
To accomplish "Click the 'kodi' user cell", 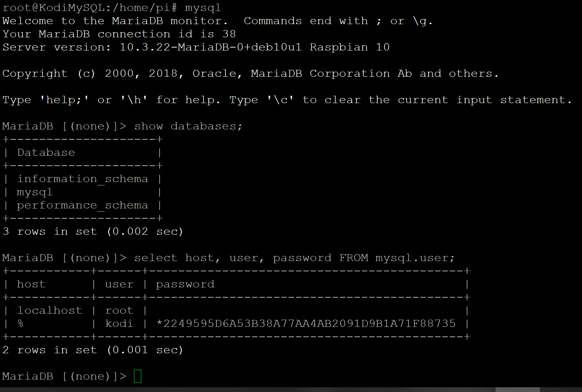I will click(119, 324).
